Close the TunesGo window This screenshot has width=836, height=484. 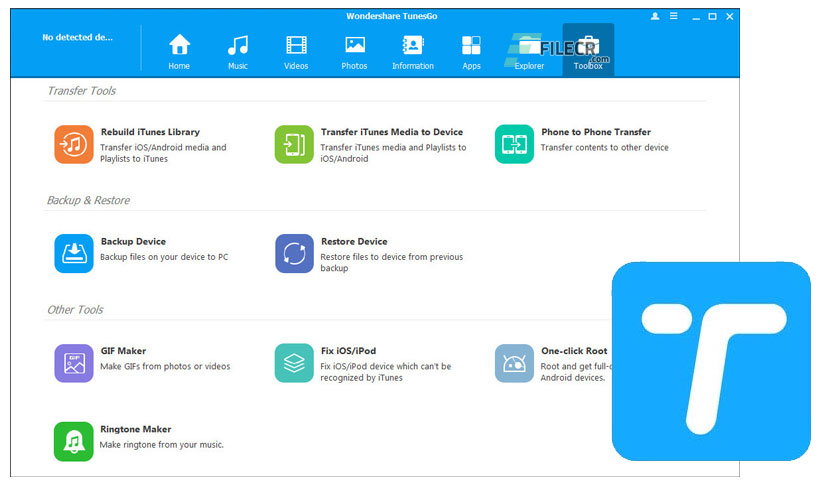click(729, 17)
